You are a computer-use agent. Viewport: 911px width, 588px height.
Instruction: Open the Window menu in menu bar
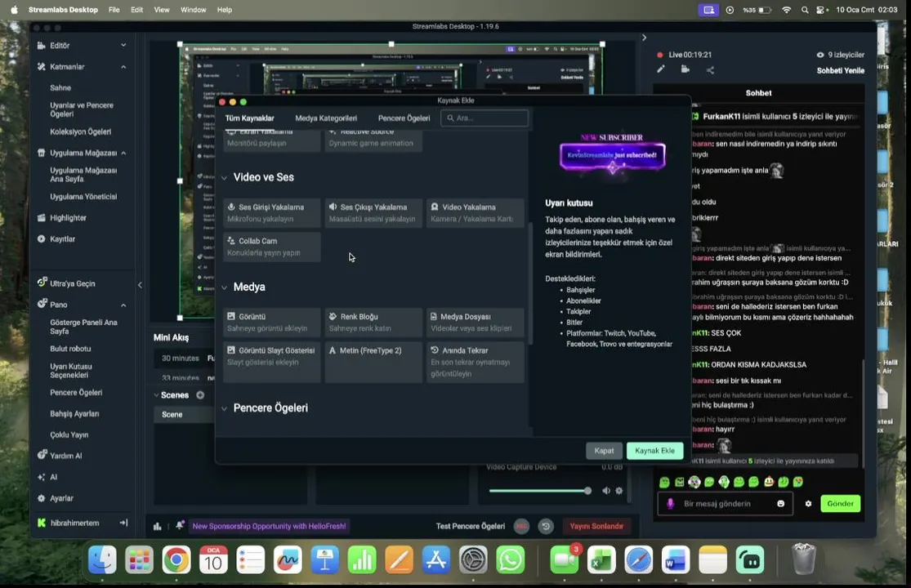click(x=193, y=10)
